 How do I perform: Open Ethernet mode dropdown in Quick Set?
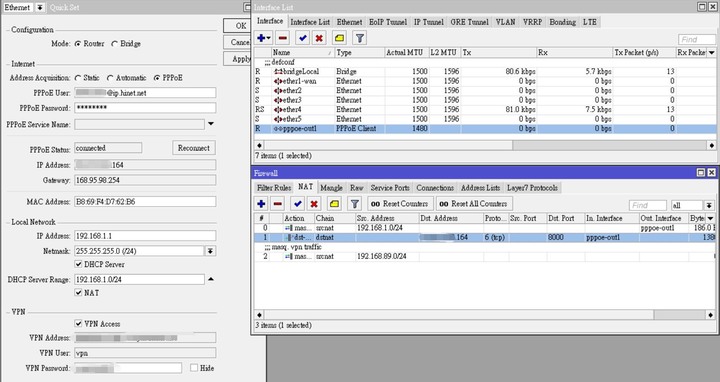coord(40,7)
